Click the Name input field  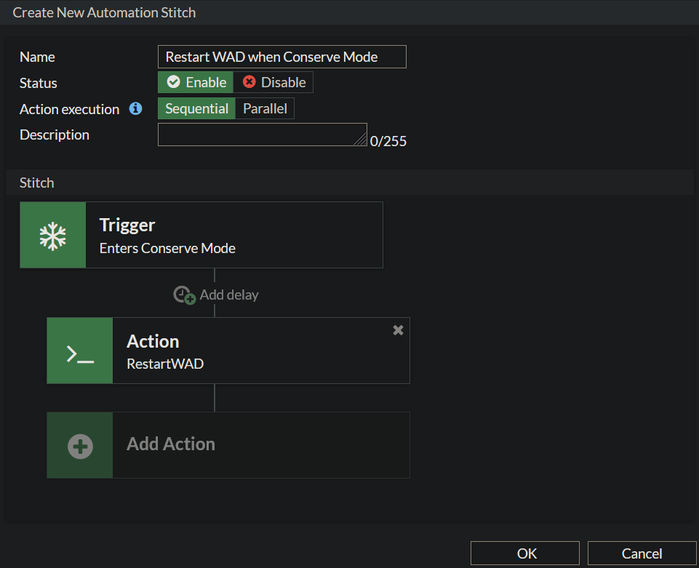point(282,57)
